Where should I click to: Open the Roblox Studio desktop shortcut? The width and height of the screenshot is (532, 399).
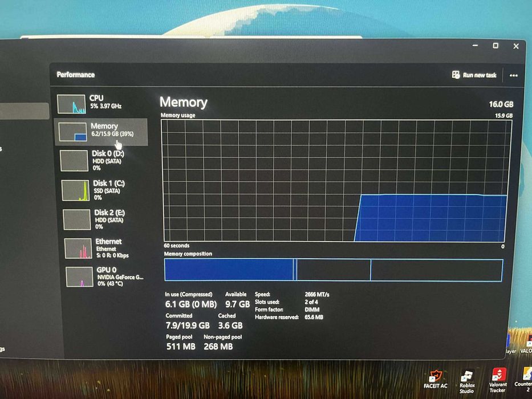[x=467, y=381]
